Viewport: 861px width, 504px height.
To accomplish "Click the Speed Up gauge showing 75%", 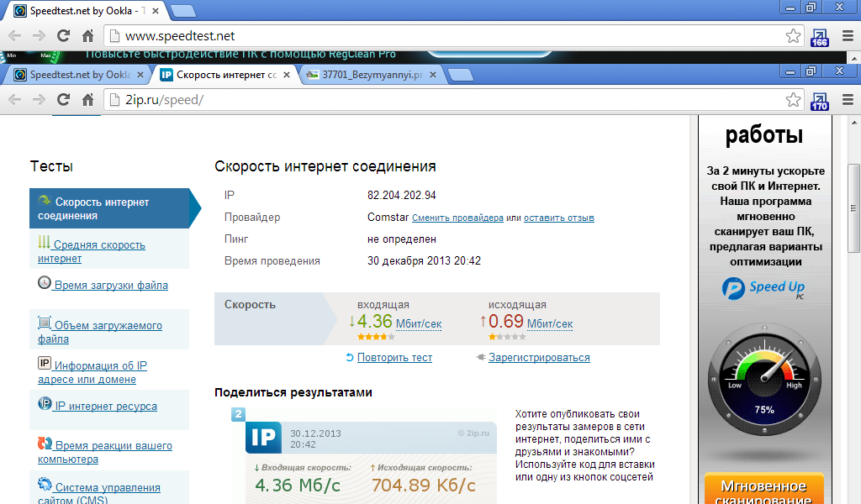I will 764,380.
